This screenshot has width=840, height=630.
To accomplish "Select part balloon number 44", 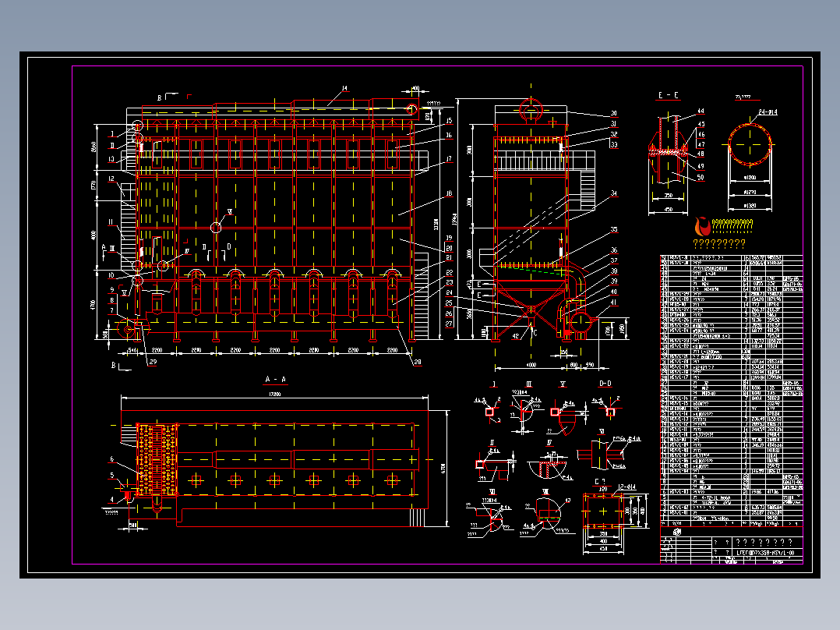I will [701, 111].
